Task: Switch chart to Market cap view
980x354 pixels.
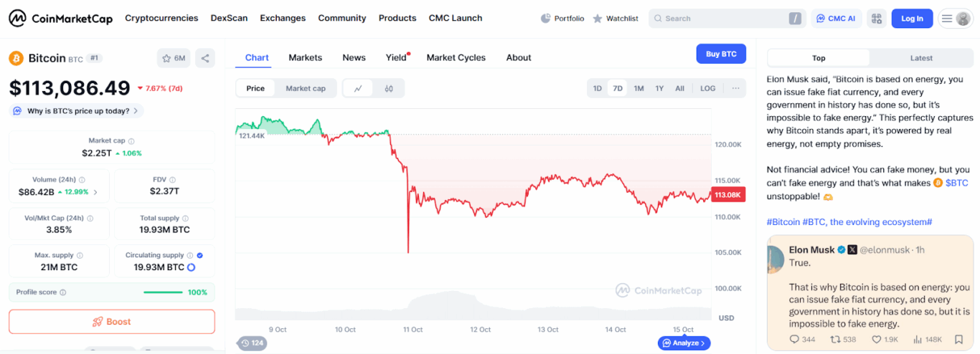Action: (306, 88)
